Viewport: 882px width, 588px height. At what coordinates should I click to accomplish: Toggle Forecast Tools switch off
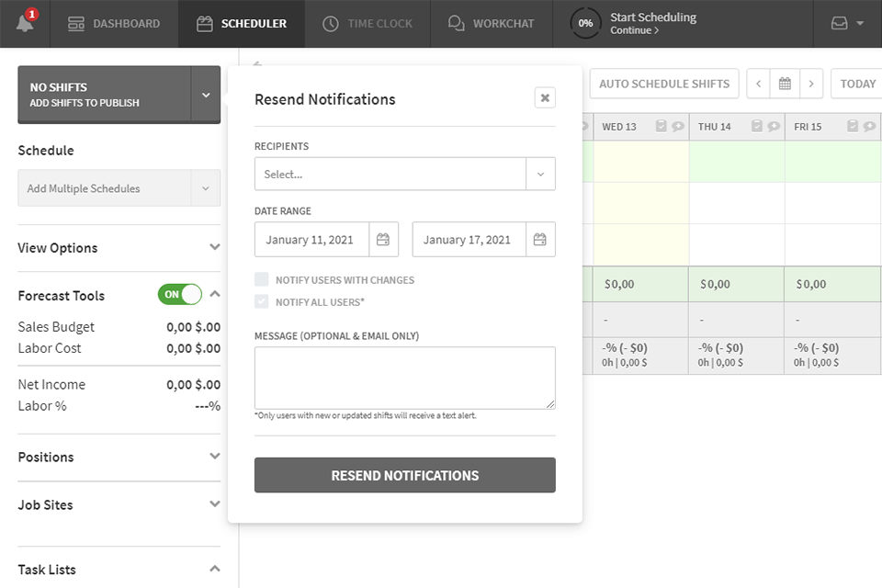(x=179, y=295)
